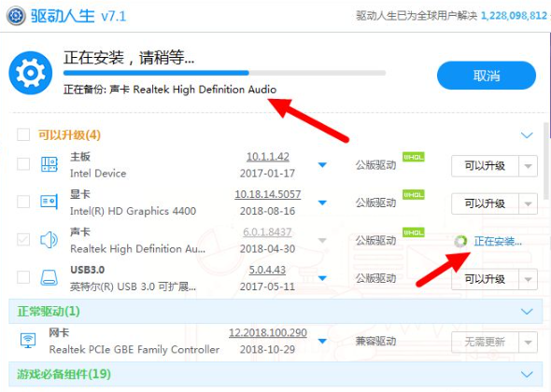
Task: Click the installation progress bar
Action: [224, 73]
